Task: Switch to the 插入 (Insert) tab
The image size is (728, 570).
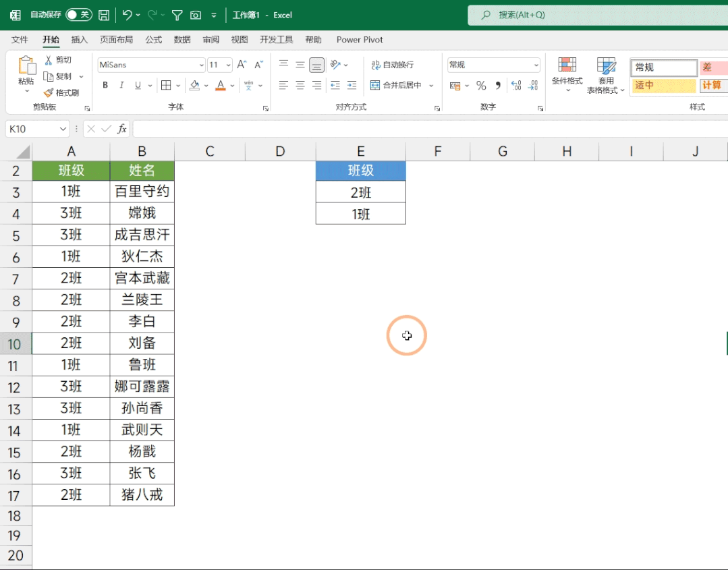Action: 80,40
